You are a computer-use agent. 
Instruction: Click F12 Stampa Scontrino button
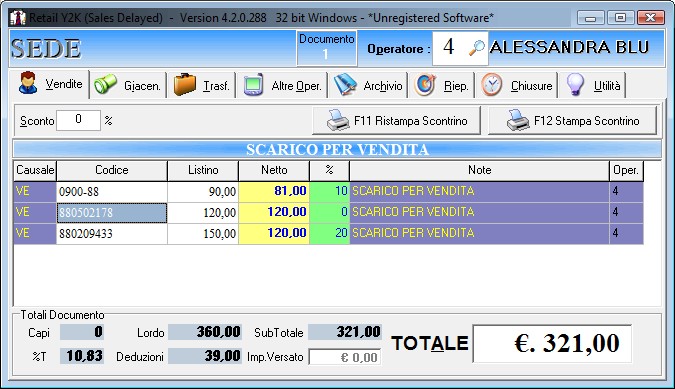coord(572,120)
